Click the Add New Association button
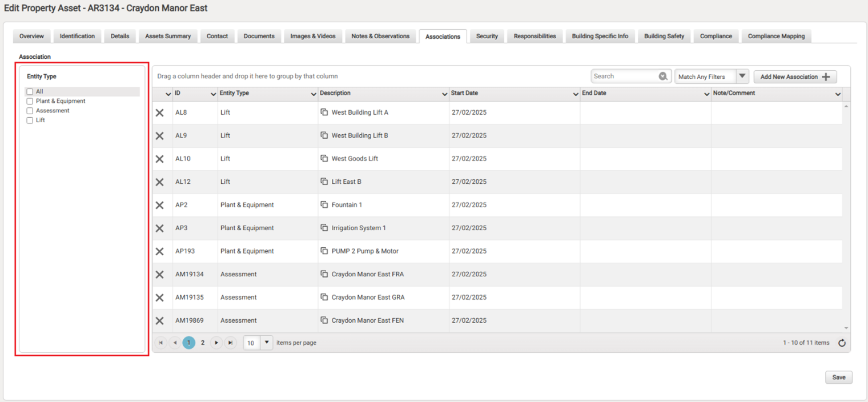 click(x=795, y=77)
